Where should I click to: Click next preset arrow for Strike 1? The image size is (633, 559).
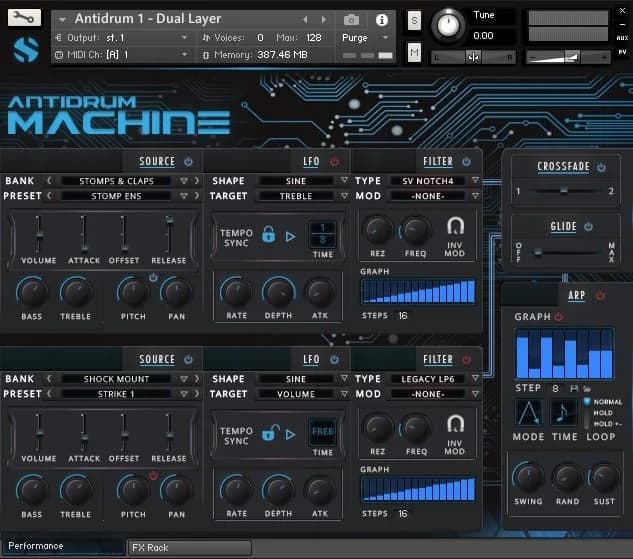(197, 394)
